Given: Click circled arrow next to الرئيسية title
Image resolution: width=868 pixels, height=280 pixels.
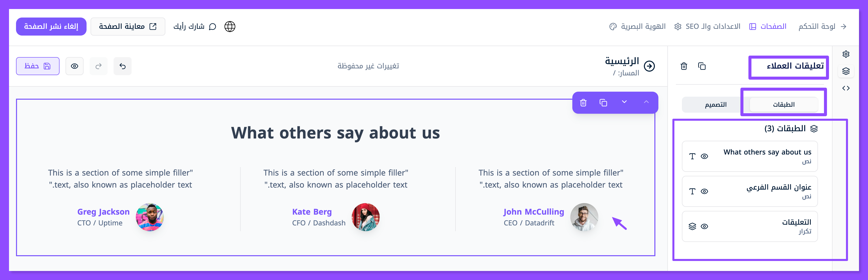Looking at the screenshot, I should [x=649, y=66].
